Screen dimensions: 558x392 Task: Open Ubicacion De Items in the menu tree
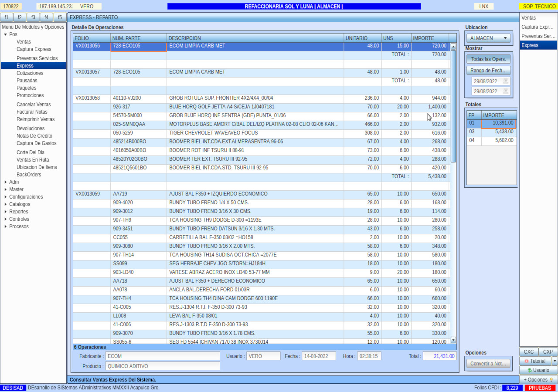(x=37, y=167)
